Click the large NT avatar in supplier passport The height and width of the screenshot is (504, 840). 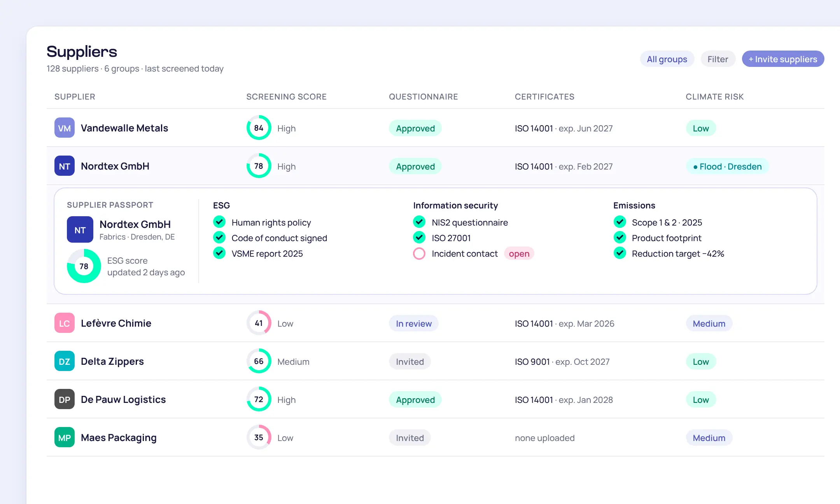[80, 230]
